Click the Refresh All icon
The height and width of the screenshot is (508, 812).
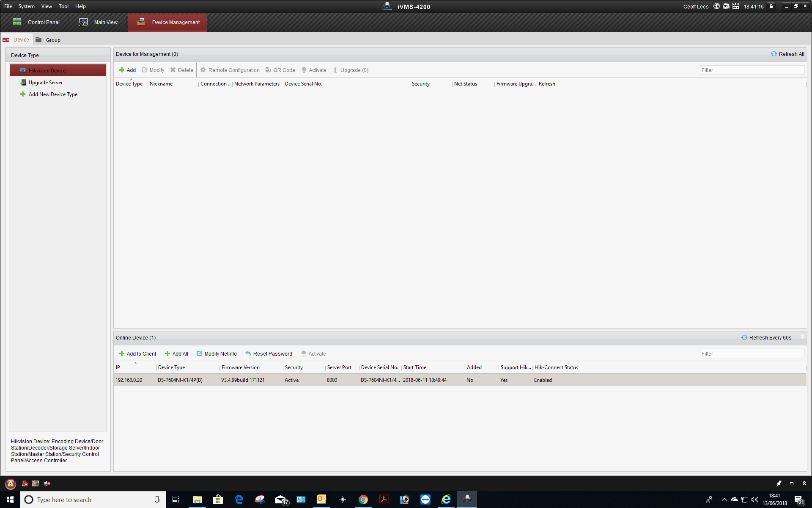tap(774, 54)
